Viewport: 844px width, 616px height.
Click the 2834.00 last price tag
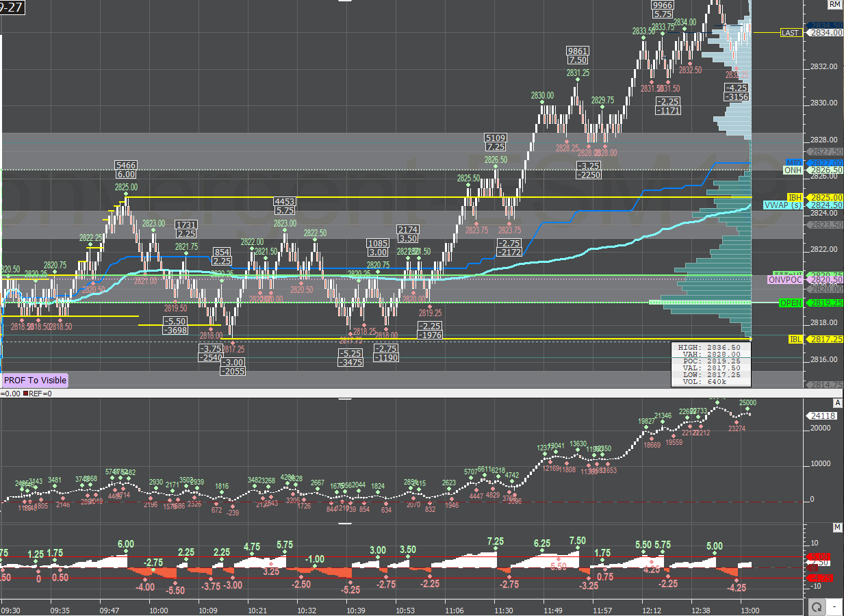(x=826, y=32)
